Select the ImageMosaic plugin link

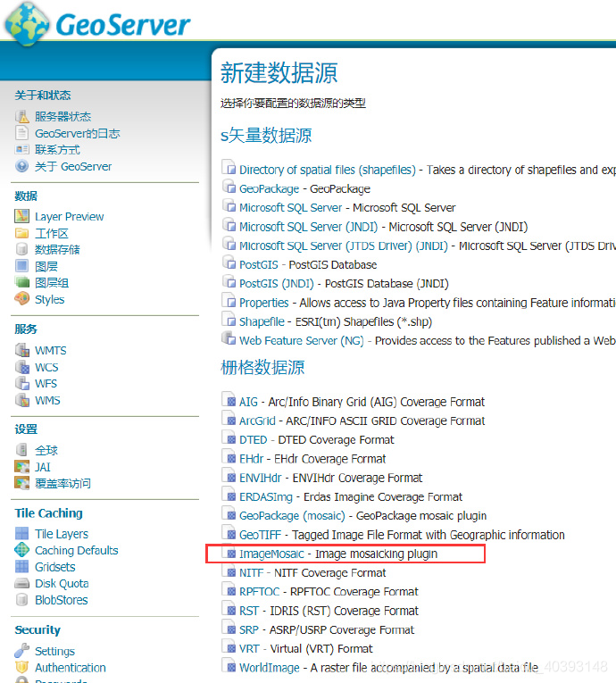(x=271, y=554)
